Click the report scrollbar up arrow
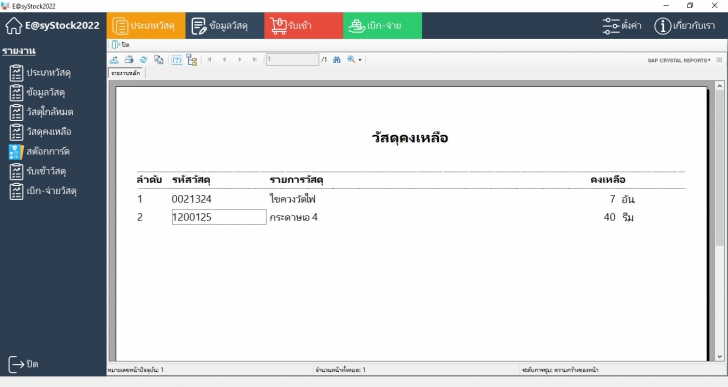 click(x=720, y=86)
